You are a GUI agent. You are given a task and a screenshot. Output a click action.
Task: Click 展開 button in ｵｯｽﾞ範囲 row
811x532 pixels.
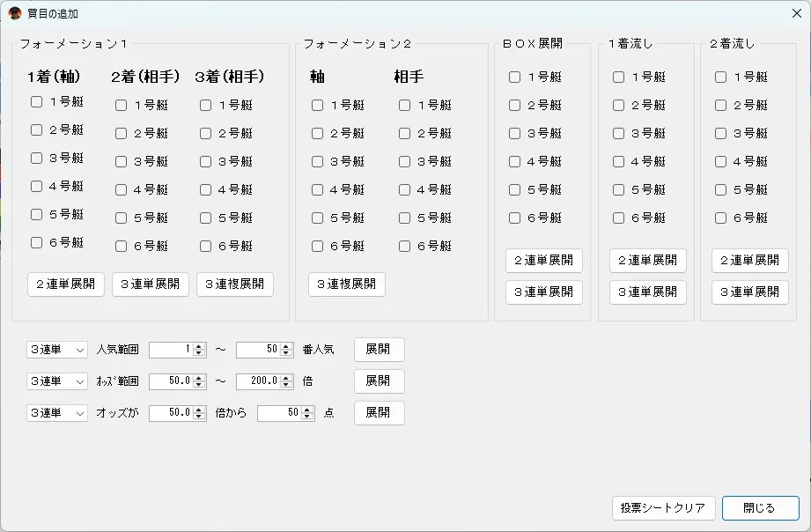tap(380, 381)
